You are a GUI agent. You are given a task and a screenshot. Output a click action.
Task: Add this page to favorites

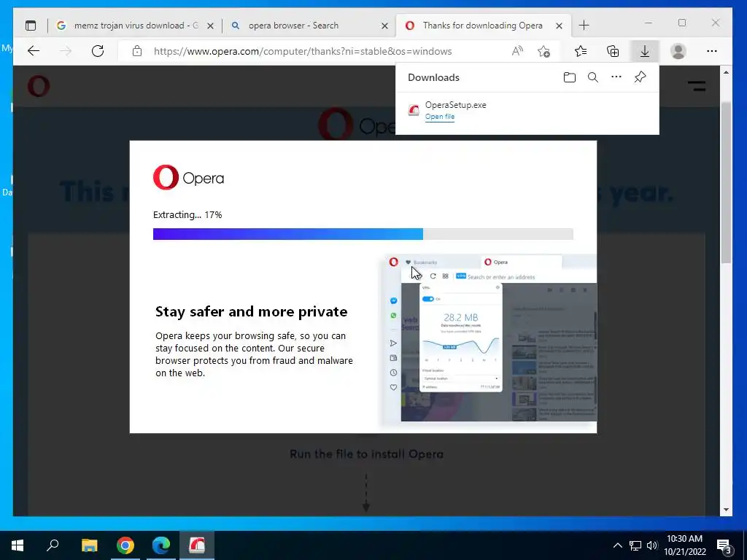click(x=543, y=51)
